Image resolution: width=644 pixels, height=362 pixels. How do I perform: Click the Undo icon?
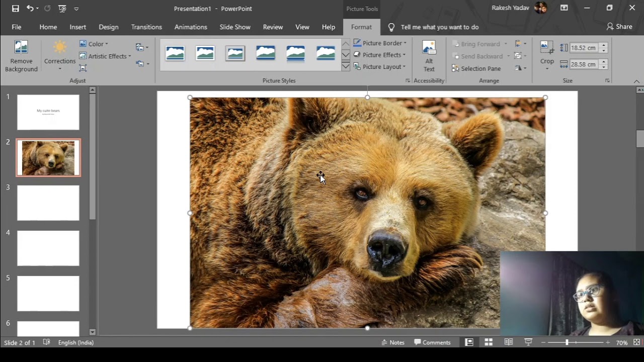coord(30,9)
